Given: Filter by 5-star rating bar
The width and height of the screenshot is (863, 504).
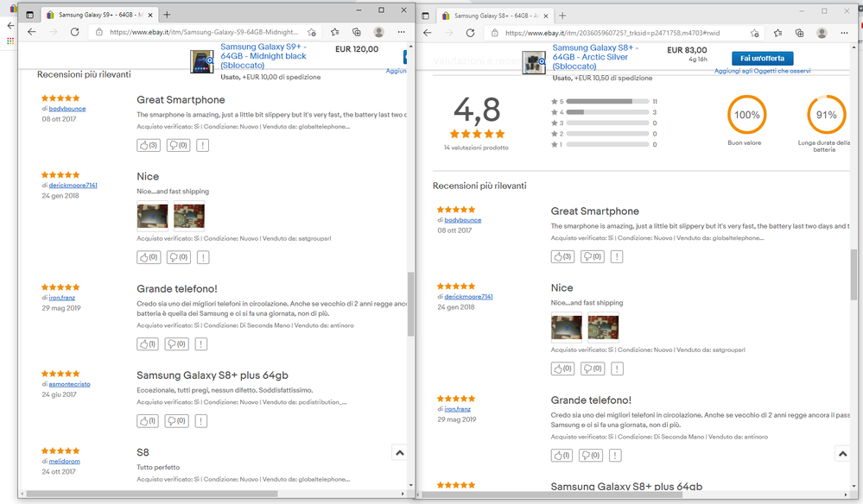Looking at the screenshot, I should pos(607,102).
